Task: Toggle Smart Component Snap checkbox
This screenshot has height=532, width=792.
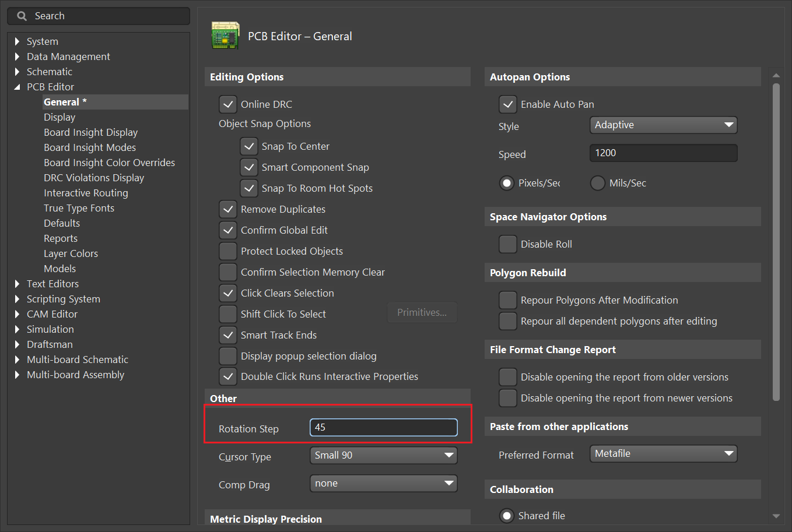Action: click(248, 167)
